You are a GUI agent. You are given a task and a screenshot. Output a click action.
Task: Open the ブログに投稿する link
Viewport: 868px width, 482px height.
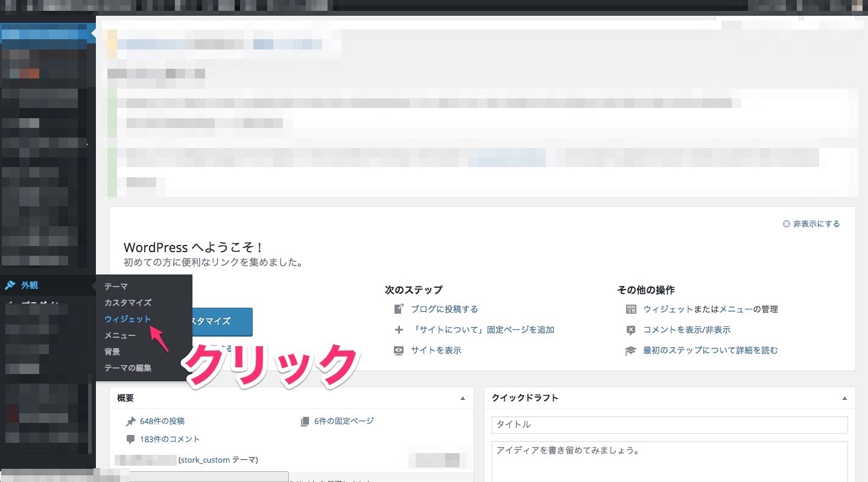point(445,309)
